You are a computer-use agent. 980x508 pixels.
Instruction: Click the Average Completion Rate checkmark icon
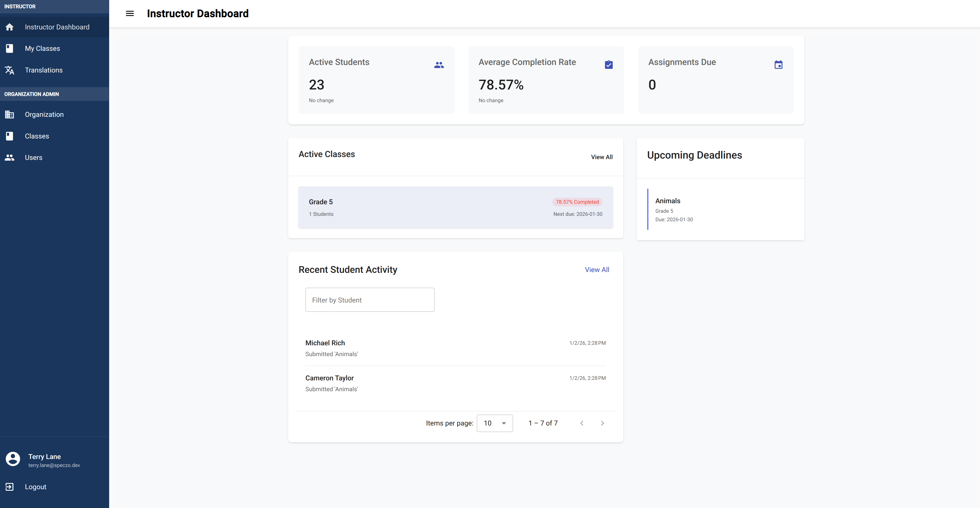click(609, 65)
